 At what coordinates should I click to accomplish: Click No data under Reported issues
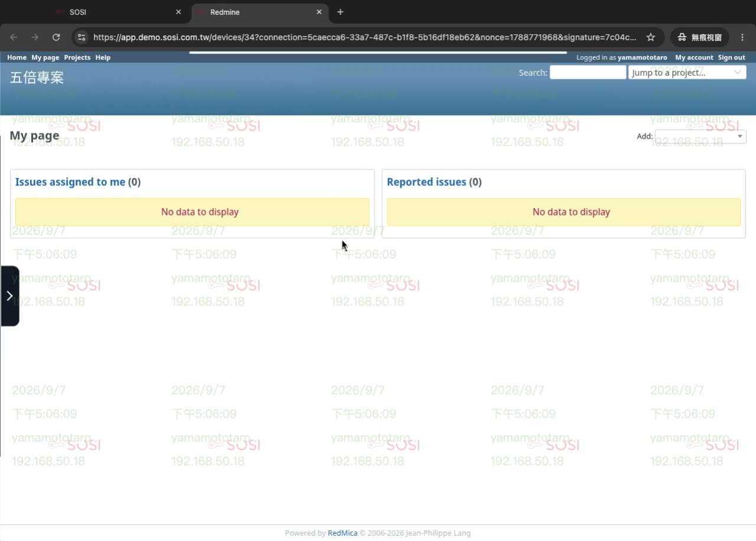tap(563, 212)
